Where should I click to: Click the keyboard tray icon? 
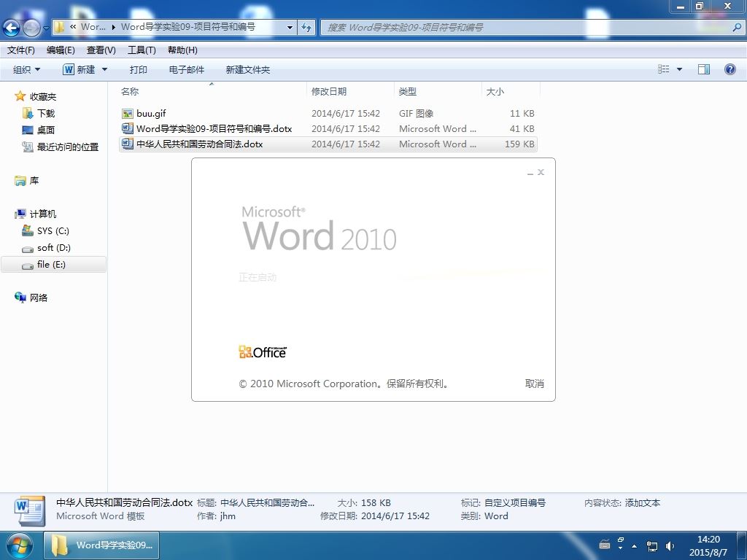(x=605, y=544)
